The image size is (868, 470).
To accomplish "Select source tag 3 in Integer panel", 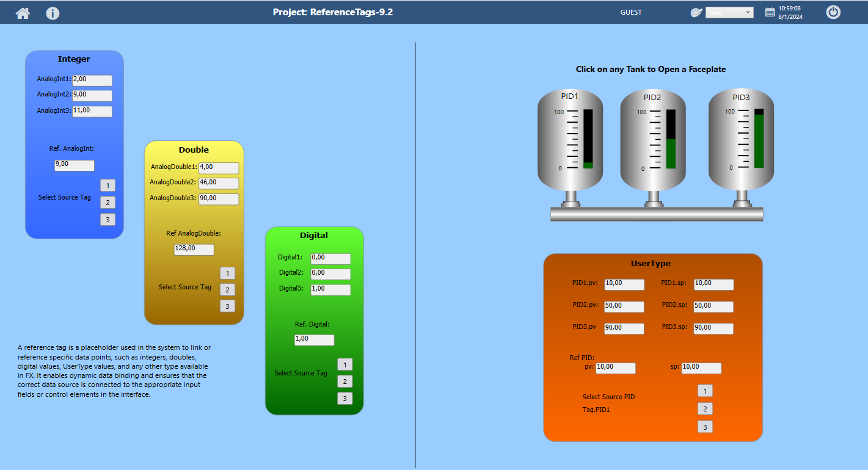I will click(108, 220).
